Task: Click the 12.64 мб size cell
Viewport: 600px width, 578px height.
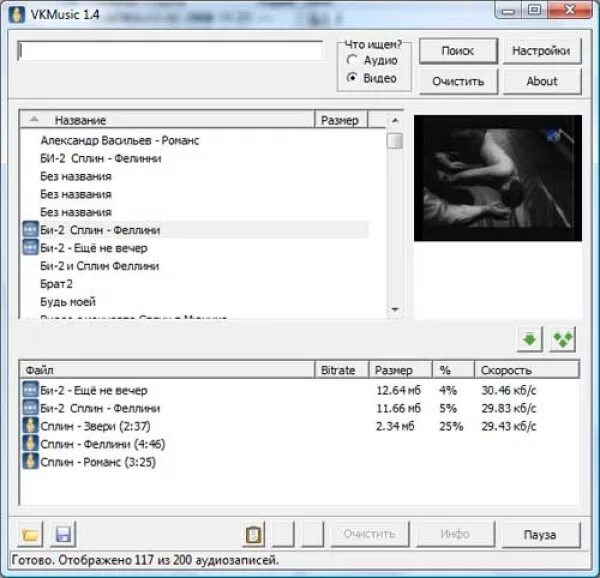Action: (398, 390)
